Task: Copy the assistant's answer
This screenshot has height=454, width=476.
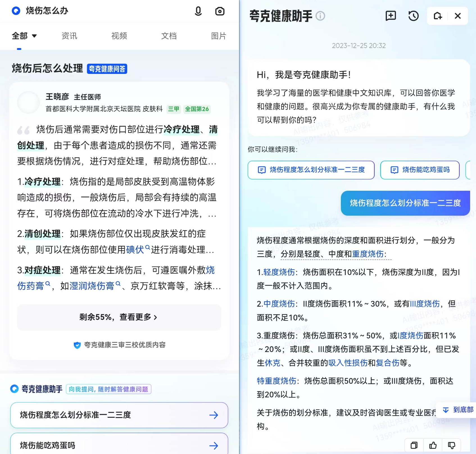Action: tap(414, 445)
